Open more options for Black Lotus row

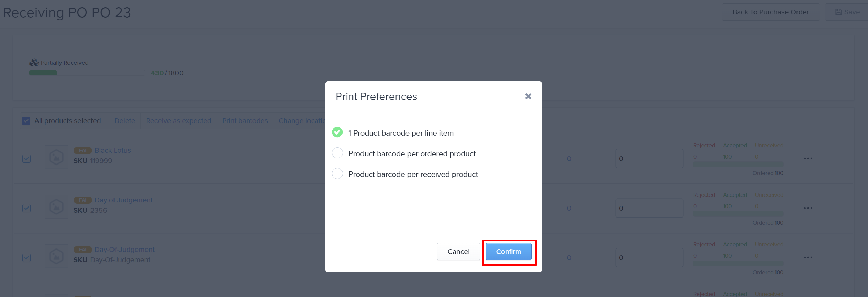[808, 159]
